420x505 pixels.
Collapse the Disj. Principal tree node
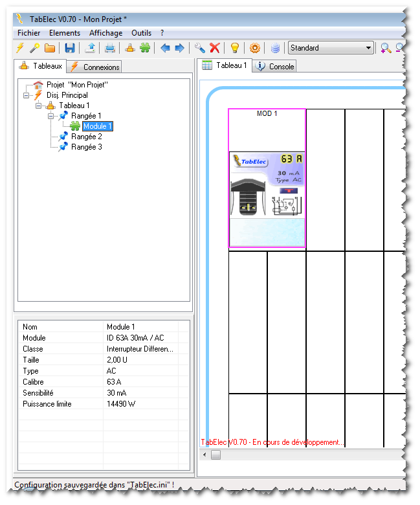(27, 95)
